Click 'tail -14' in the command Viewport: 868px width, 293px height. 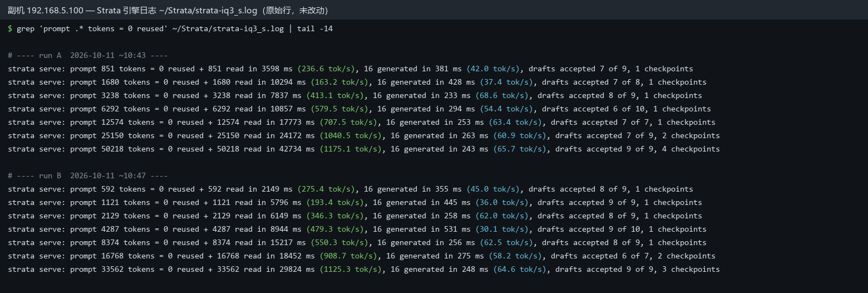315,29
